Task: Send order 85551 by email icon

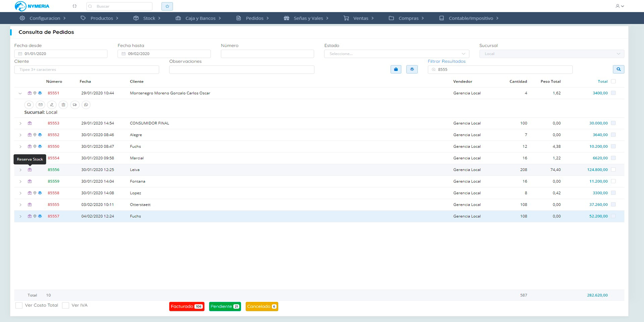Action: point(40,105)
